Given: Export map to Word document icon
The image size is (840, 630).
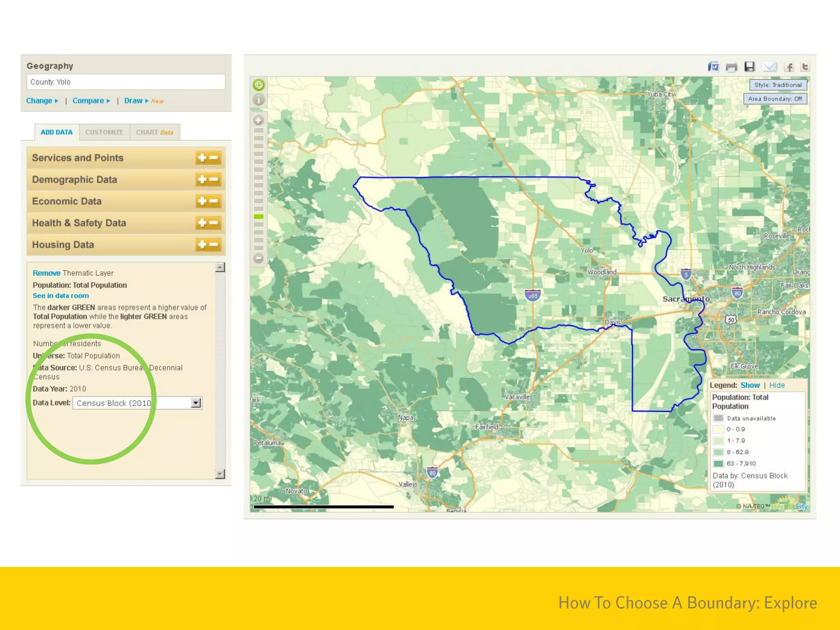Looking at the screenshot, I should tap(714, 67).
